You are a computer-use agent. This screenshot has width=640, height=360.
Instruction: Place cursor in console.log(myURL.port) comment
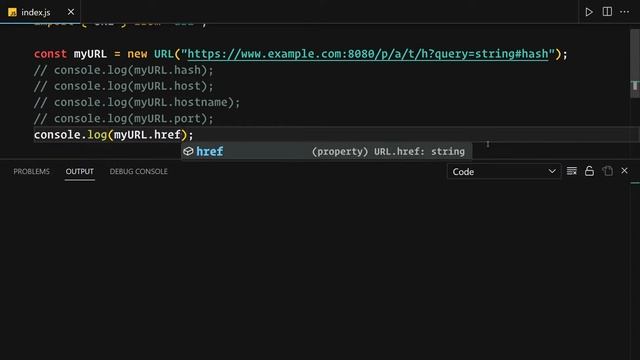click(124, 119)
